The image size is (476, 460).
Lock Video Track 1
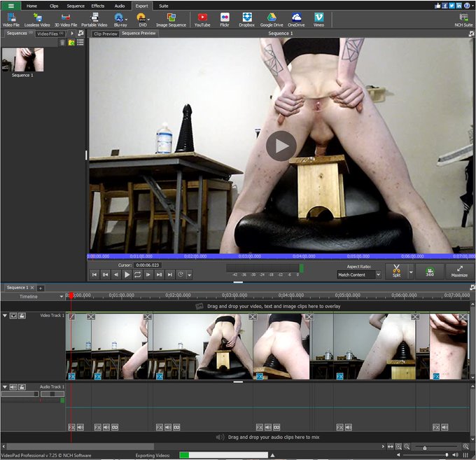tap(22, 316)
